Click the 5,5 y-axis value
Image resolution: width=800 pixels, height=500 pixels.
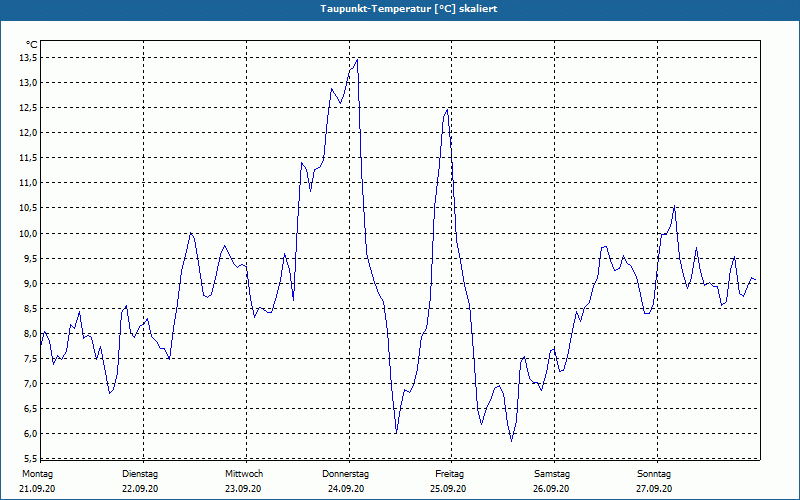(x=31, y=458)
